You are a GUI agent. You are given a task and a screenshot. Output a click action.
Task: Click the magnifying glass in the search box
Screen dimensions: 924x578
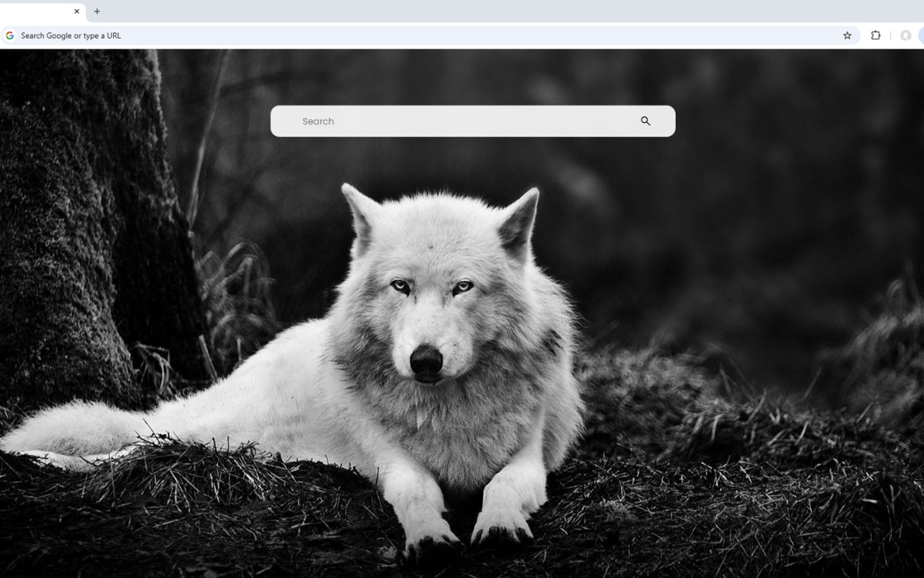tap(645, 121)
